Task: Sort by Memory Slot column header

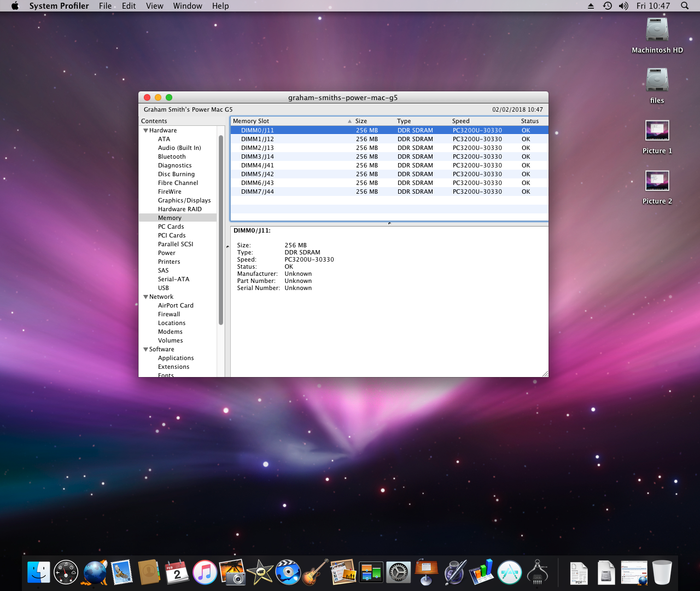Action: point(292,121)
